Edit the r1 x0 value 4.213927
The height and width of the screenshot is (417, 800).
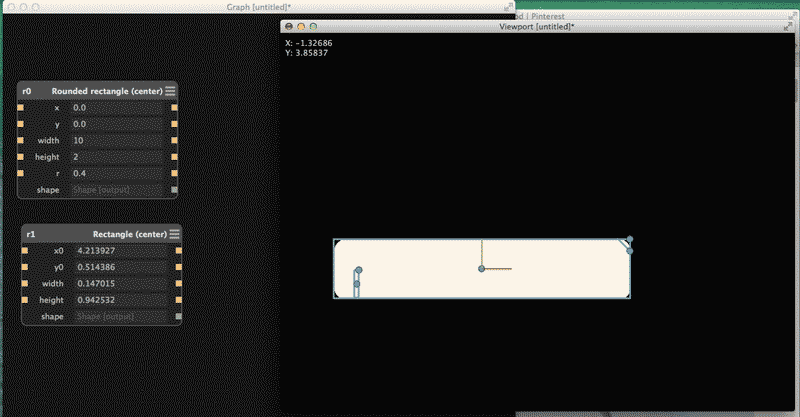pos(121,251)
